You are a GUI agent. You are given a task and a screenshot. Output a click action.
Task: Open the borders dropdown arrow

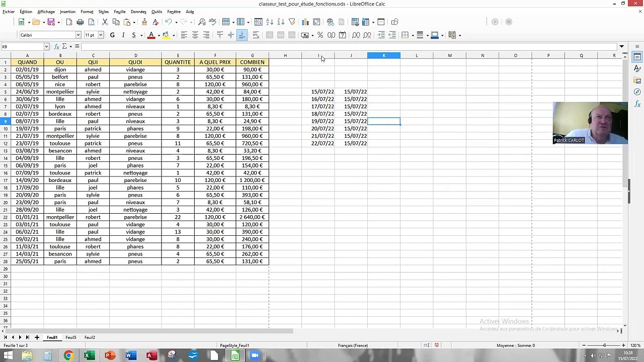click(412, 35)
